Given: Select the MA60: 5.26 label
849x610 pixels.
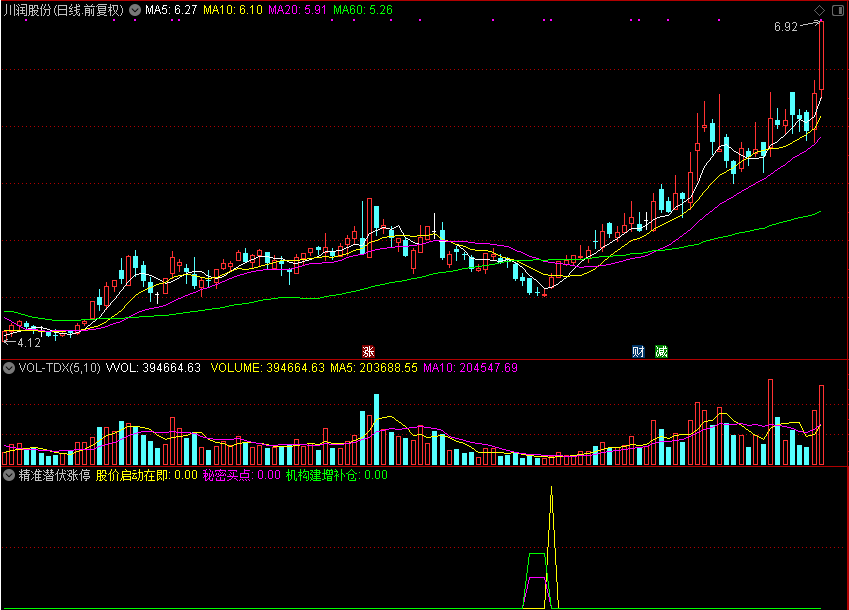Looking at the screenshot, I should tap(363, 10).
